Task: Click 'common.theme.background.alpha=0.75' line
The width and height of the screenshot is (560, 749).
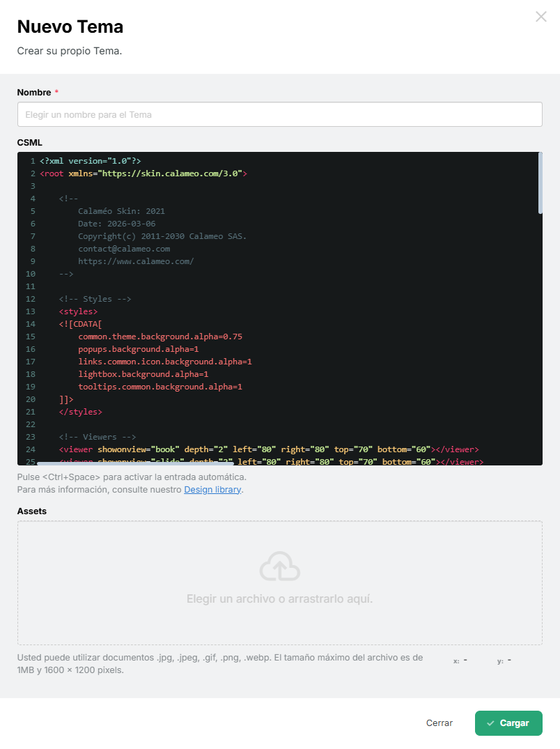Action: [x=160, y=337]
